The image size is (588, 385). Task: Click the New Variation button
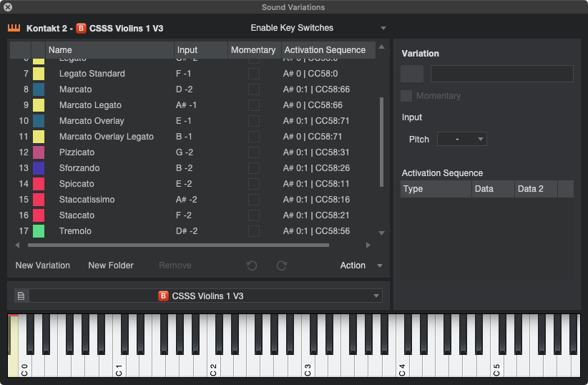[x=43, y=265]
